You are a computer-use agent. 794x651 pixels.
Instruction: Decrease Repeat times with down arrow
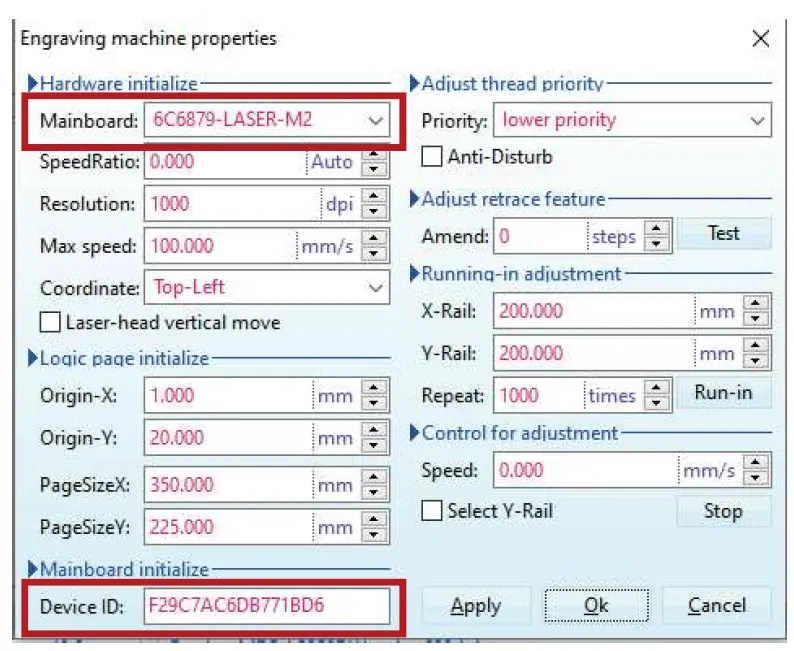point(657,402)
